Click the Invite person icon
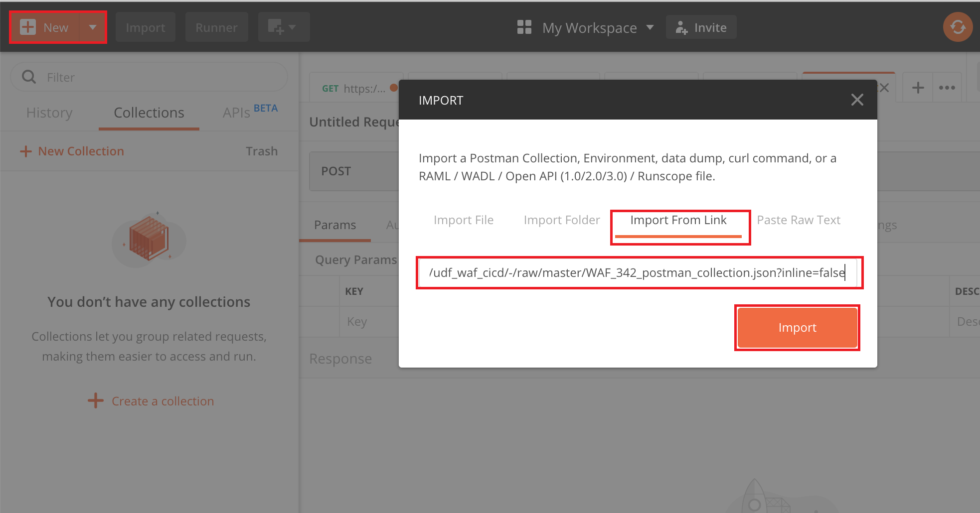Screen dimensions: 980x513 point(681,27)
